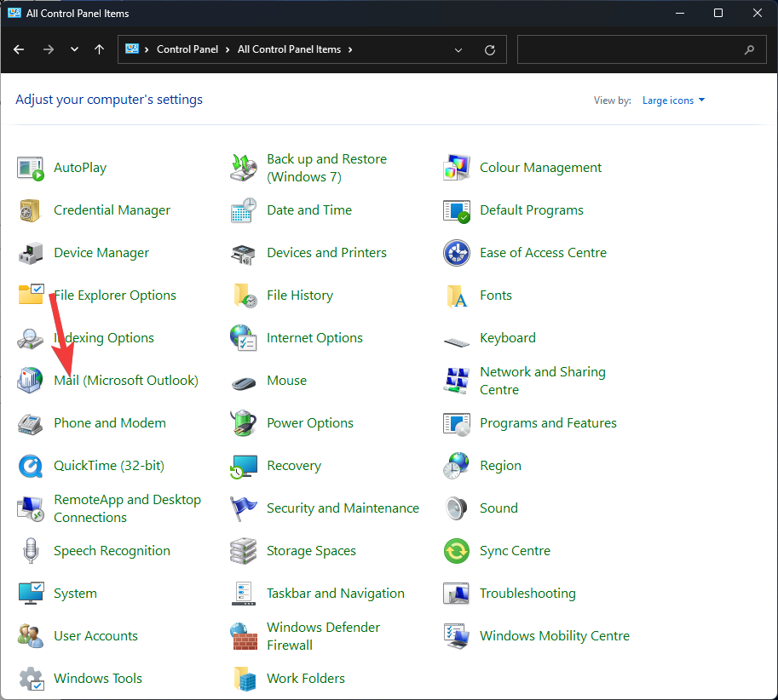The height and width of the screenshot is (700, 778).
Task: Open the Mail (Microsoft Outlook) icon
Action: click(x=31, y=381)
